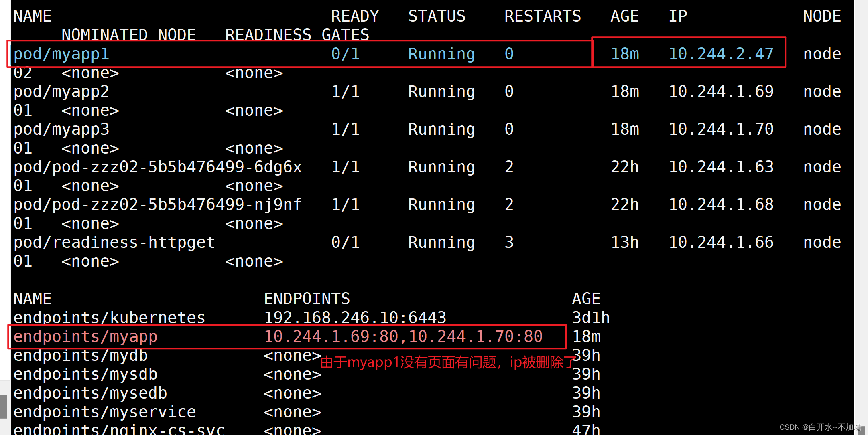Viewport: 868px width, 435px height.
Task: Click the endpoints/mydb entry
Action: click(x=80, y=356)
